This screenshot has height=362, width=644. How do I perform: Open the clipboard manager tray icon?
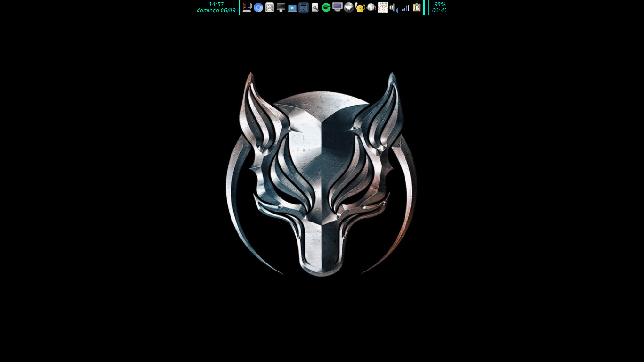[417, 8]
